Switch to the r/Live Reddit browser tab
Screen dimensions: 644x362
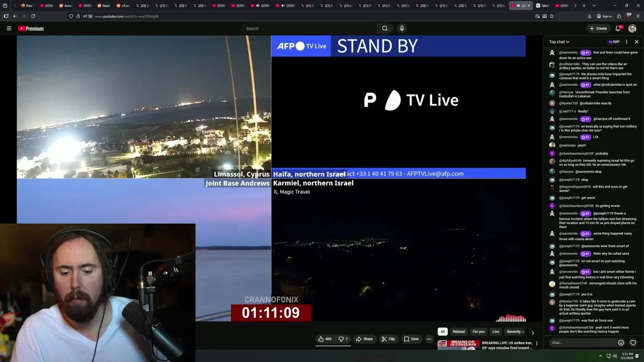[123, 6]
